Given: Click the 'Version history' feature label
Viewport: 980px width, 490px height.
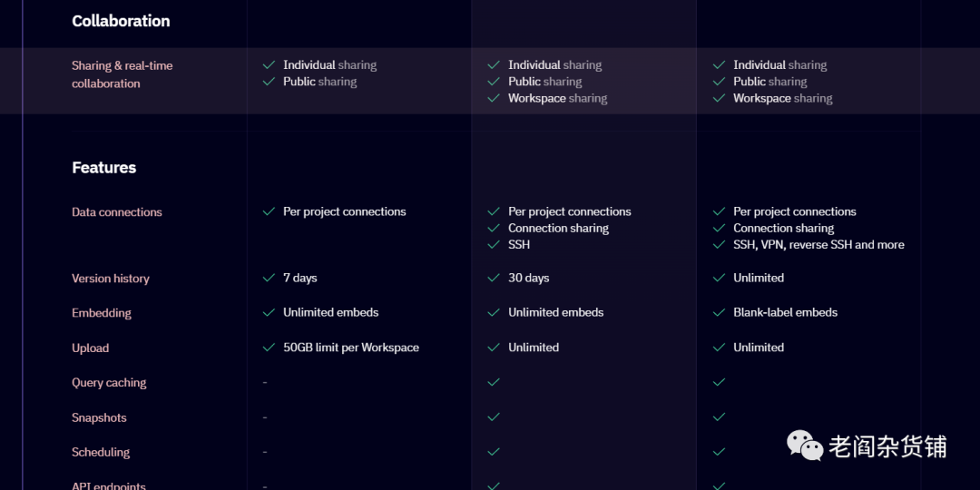Looking at the screenshot, I should 111,279.
